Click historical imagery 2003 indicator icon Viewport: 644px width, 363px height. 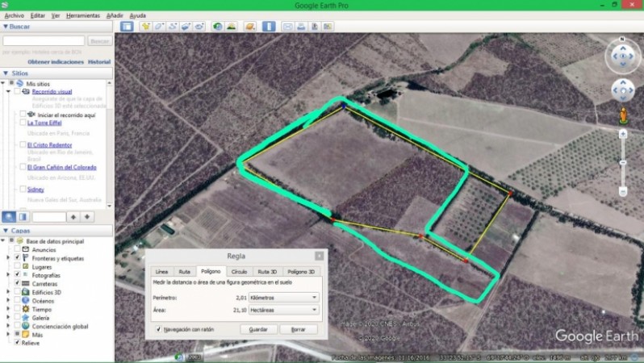179,357
